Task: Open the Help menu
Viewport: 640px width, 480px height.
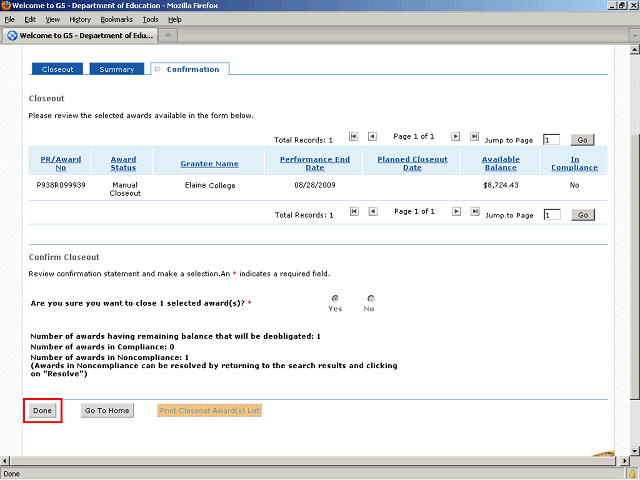Action: [175, 20]
